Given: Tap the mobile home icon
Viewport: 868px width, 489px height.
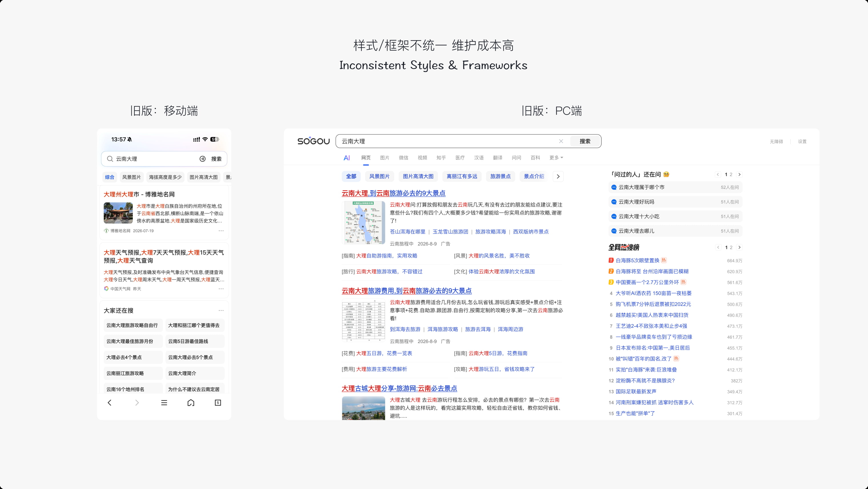Looking at the screenshot, I should [191, 403].
